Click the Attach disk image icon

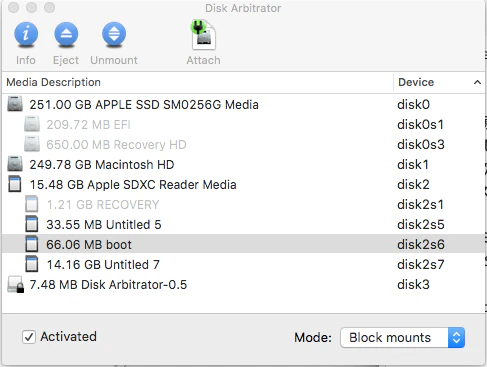click(203, 35)
